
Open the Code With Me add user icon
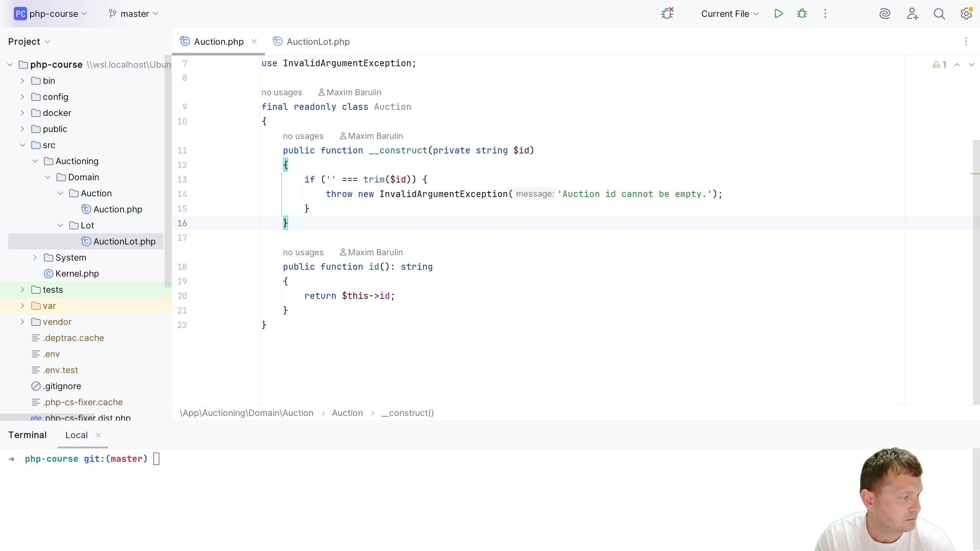[x=913, y=14]
